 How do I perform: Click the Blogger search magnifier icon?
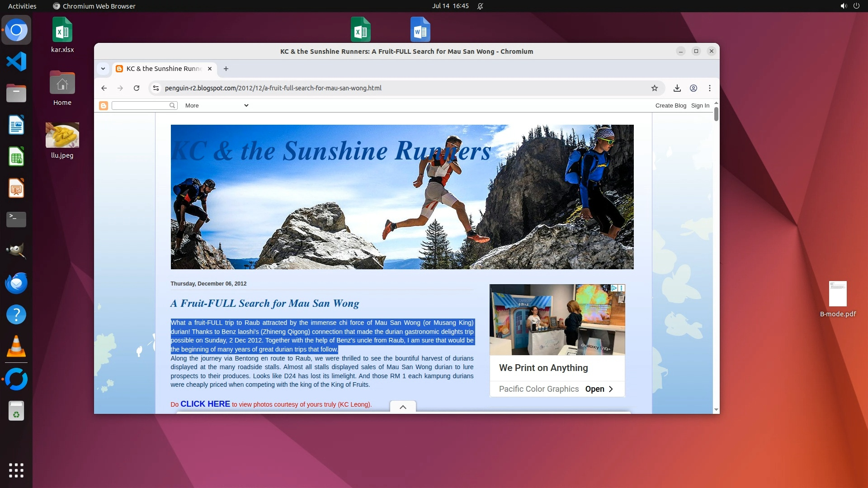[172, 105]
